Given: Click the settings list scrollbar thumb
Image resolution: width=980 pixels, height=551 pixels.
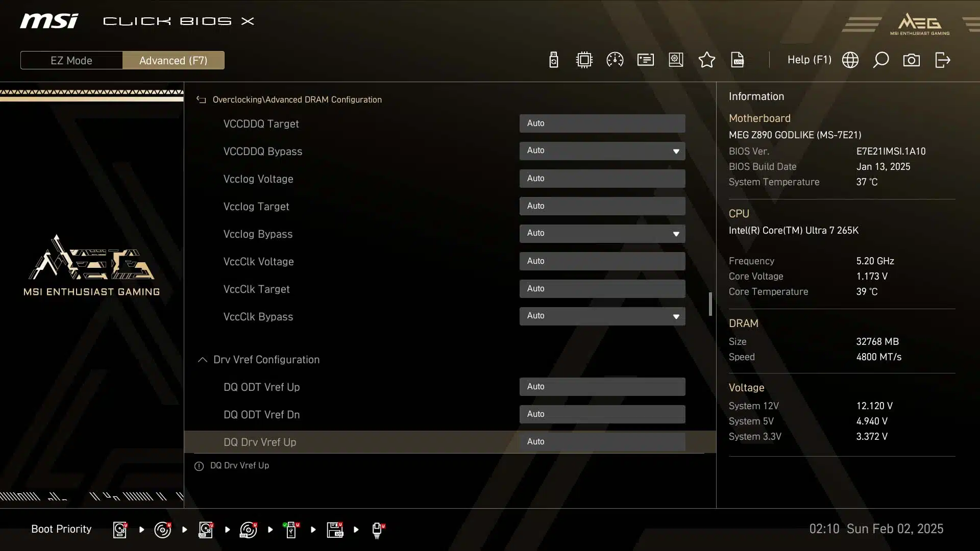Looking at the screenshot, I should 710,304.
